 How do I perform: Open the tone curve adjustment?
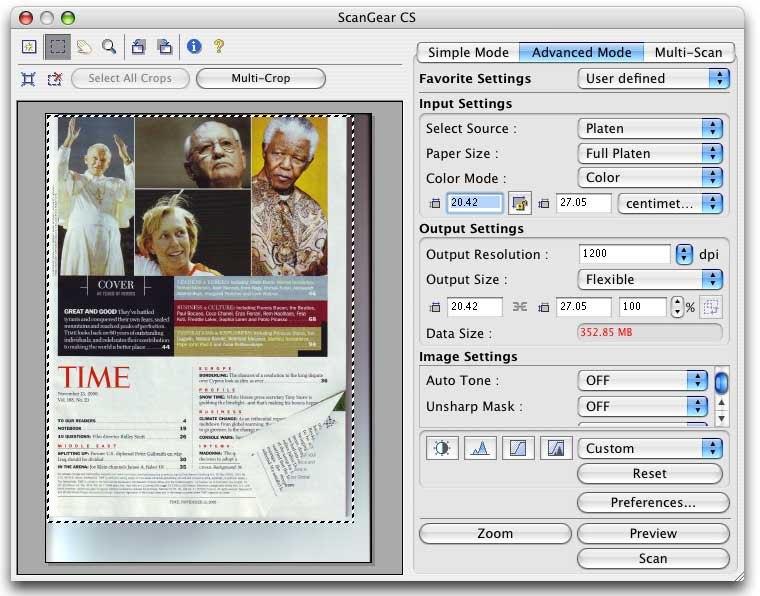pyautogui.click(x=518, y=448)
